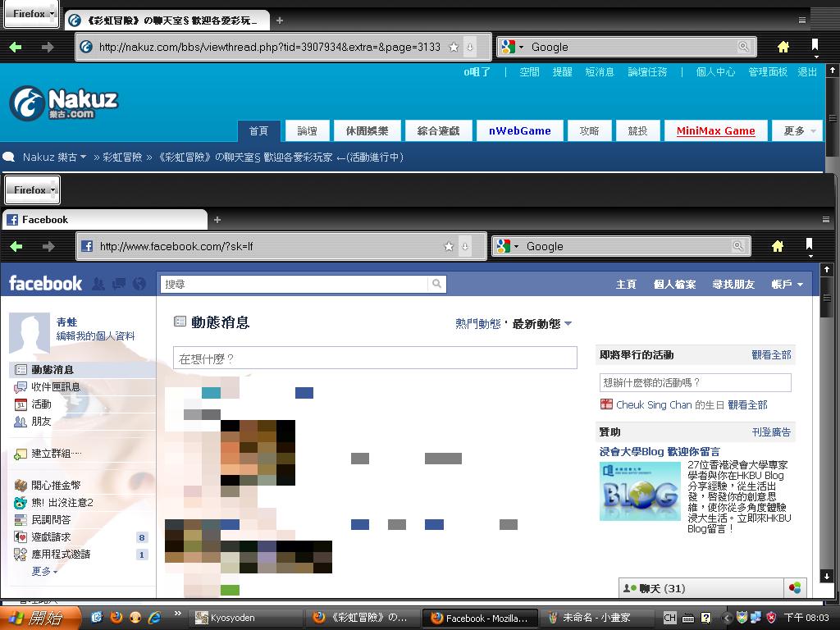Click 編輯我的個人資料 link
The image size is (840, 630).
click(x=95, y=336)
